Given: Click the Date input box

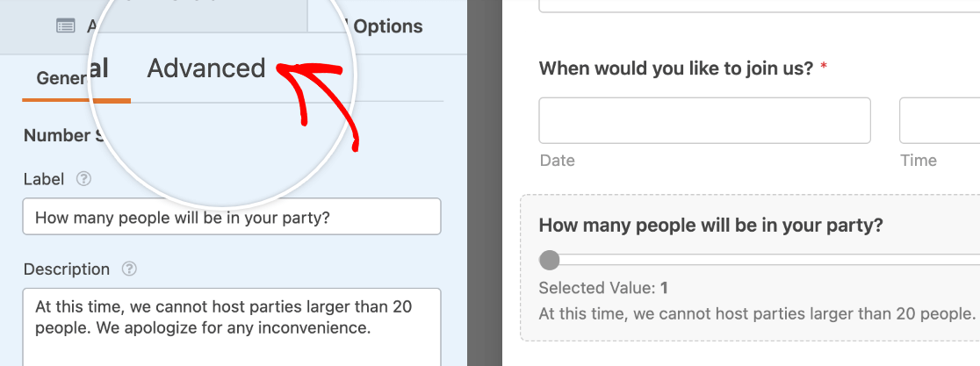Looking at the screenshot, I should [x=704, y=120].
